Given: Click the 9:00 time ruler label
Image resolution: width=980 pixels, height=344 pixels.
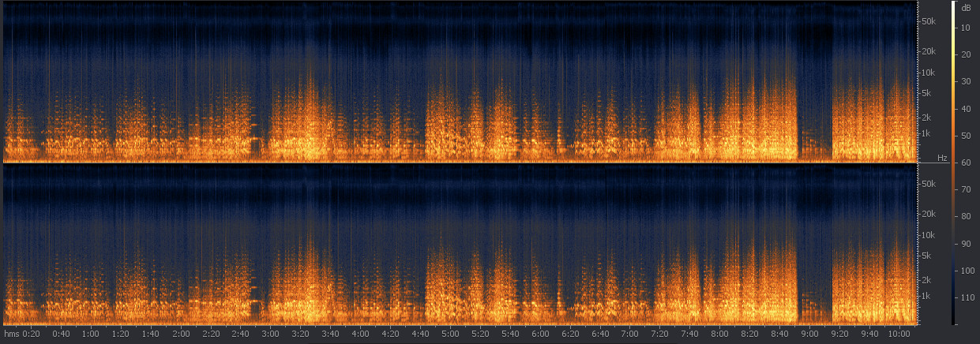Looking at the screenshot, I should coord(809,335).
